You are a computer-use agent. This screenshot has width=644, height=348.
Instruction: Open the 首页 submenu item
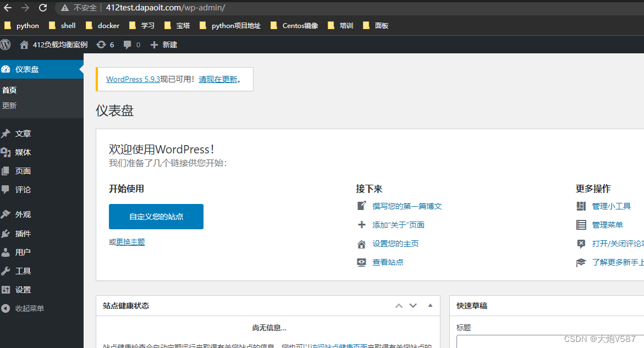tap(9, 90)
